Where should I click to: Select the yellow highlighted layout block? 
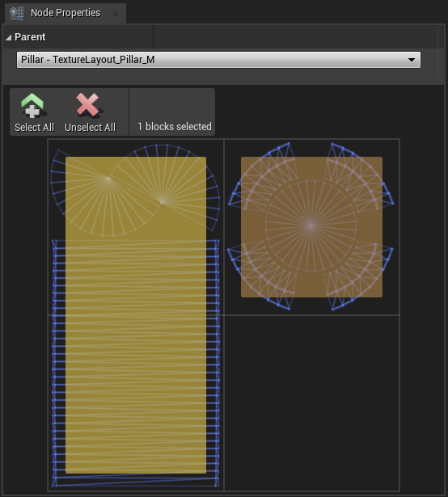(x=136, y=315)
